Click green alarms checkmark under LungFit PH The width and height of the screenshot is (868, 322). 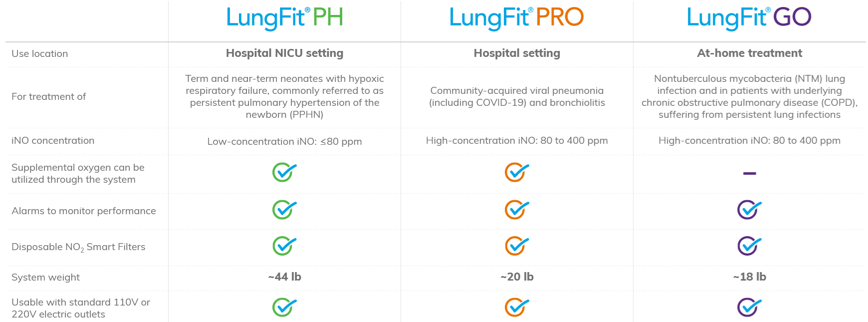(284, 210)
